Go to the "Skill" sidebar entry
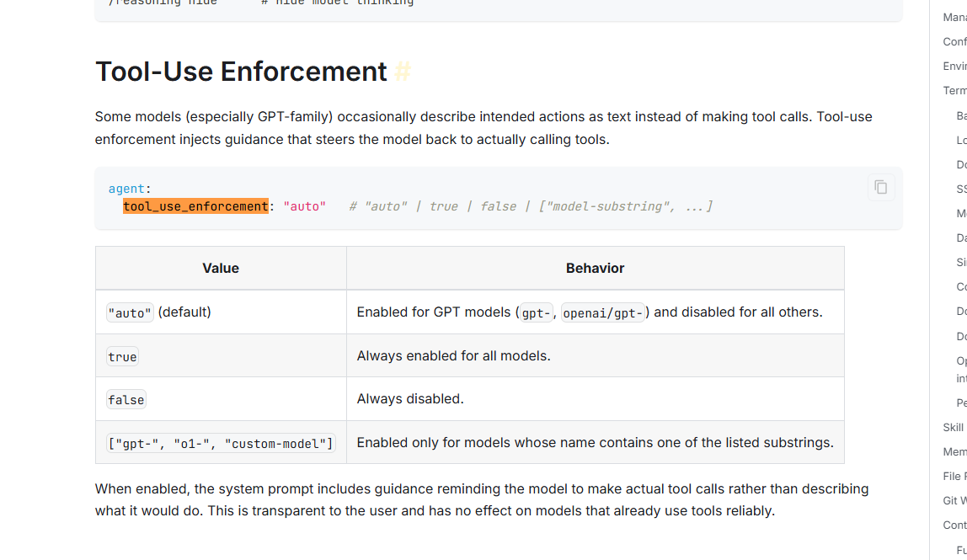Screen dimensions: 967x560 [954, 428]
